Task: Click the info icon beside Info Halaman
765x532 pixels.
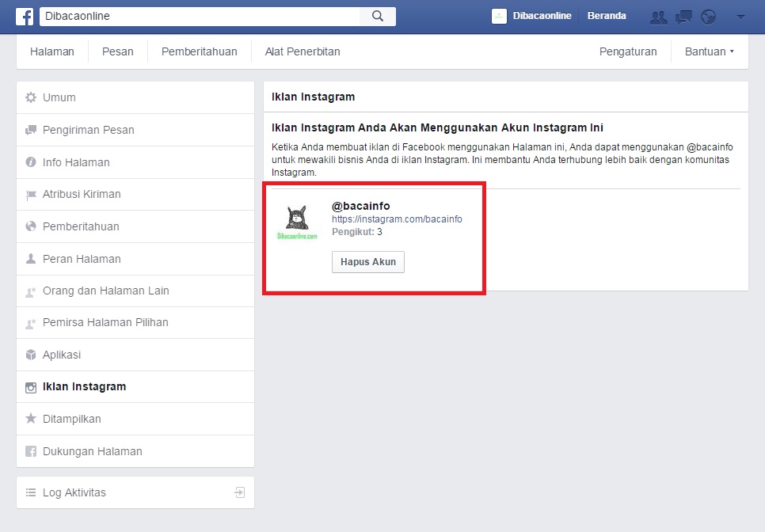Action: [x=31, y=161]
